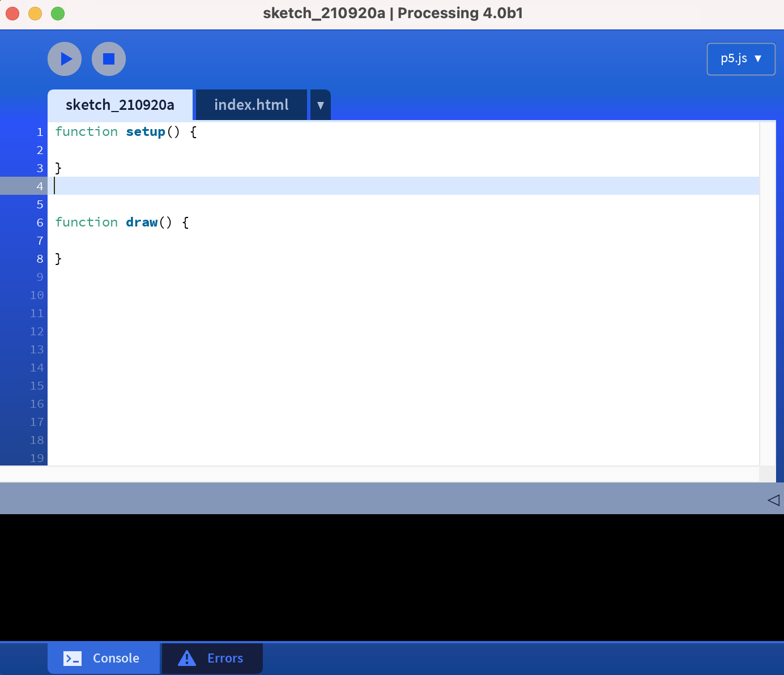Click the editor vertical scrollbar track
The width and height of the screenshot is (784, 675).
click(767, 293)
